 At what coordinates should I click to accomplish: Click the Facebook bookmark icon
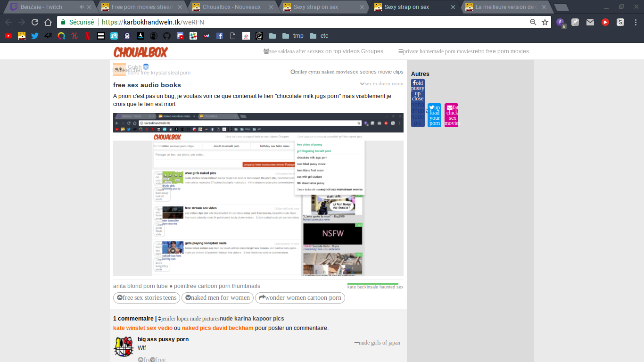point(220,36)
